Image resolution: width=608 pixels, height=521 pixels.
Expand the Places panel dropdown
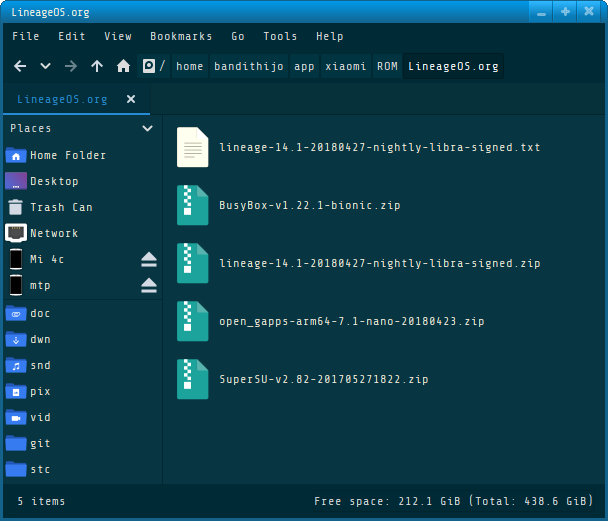(147, 128)
